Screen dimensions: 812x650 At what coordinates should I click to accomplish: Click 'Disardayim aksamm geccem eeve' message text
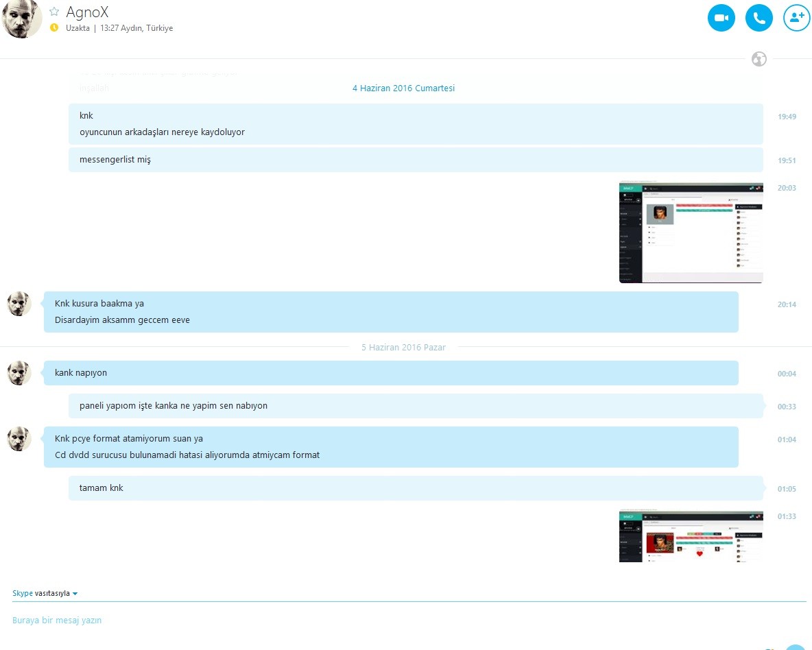click(122, 320)
